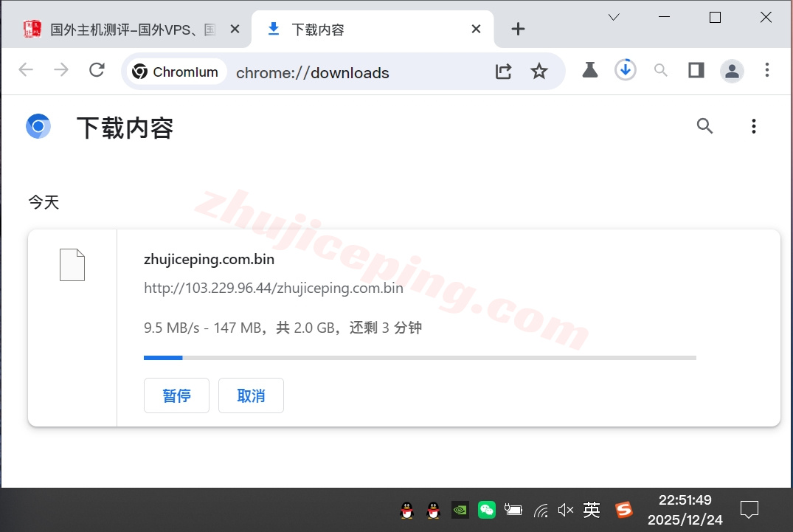Viewport: 793px width, 532px height.
Task: Click the download progress bar
Action: click(420, 357)
